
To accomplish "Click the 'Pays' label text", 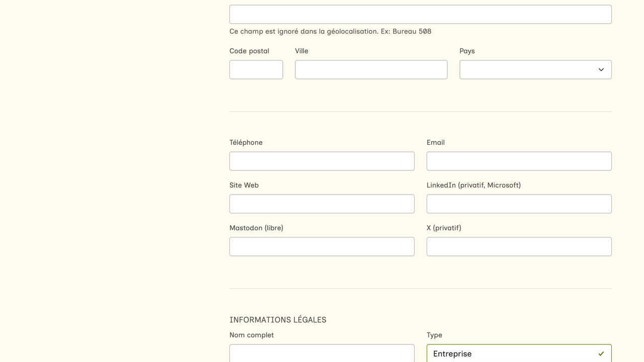I will click(467, 51).
